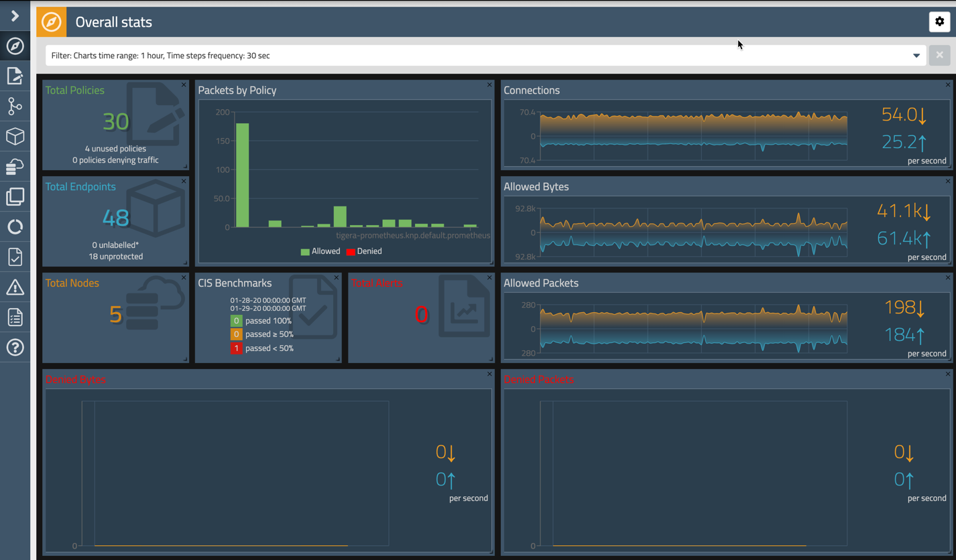Click the Denied Bytes title
This screenshot has height=560, width=956.
click(x=76, y=380)
